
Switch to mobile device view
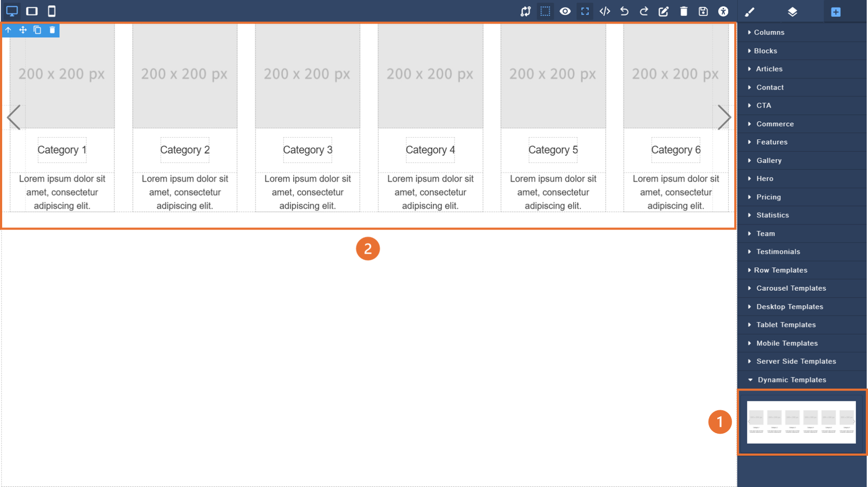point(52,11)
